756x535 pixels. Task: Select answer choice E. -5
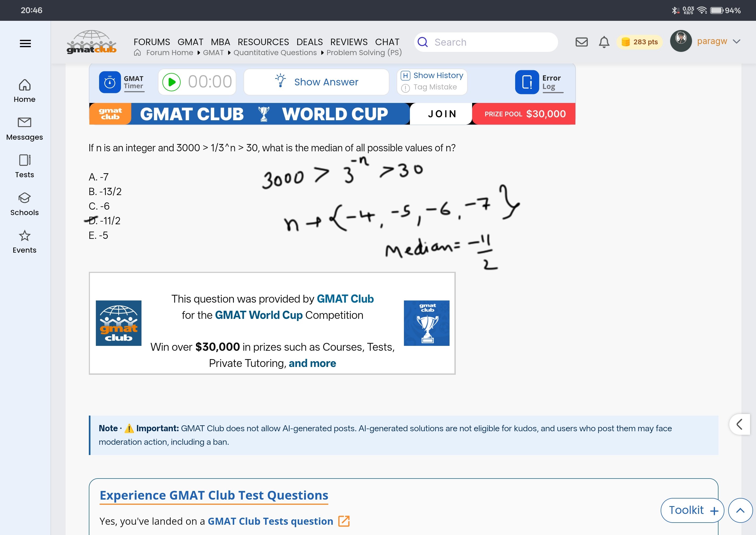pos(98,235)
